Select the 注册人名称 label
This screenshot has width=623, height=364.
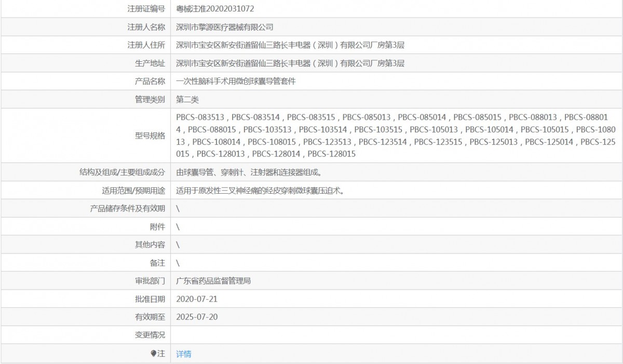point(146,27)
